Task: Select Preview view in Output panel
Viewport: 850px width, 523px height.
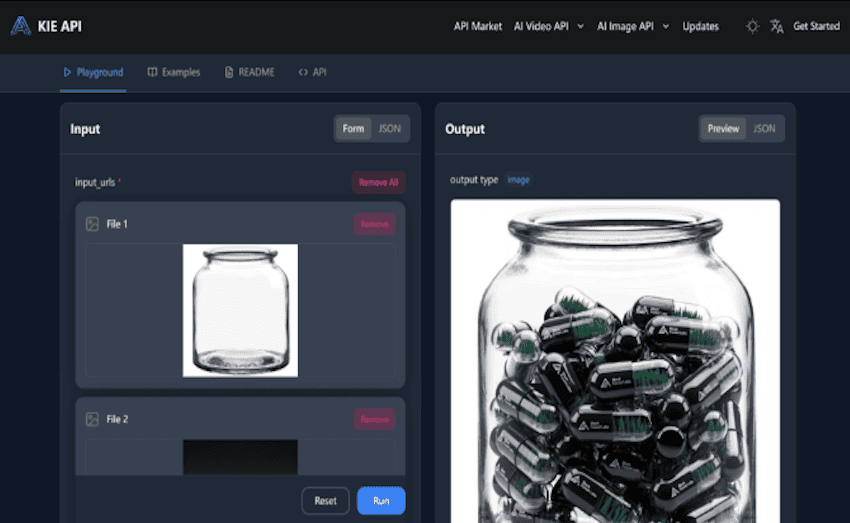Action: point(723,129)
